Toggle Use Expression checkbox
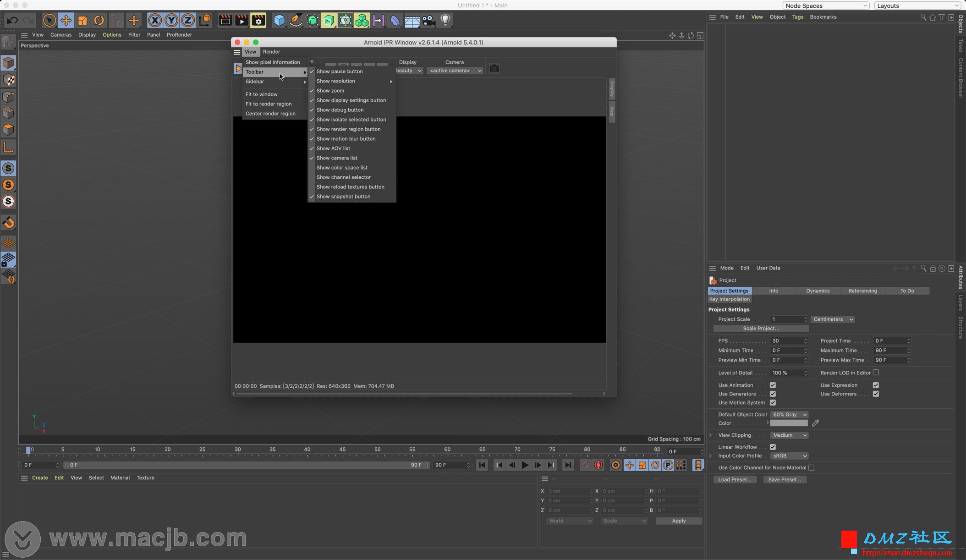 point(876,385)
